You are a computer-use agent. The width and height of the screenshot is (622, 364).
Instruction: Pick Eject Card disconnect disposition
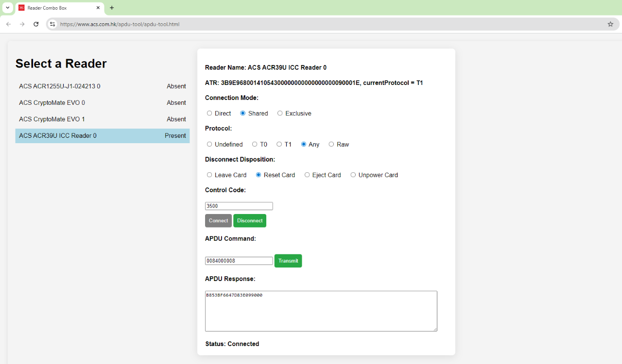[x=307, y=175]
